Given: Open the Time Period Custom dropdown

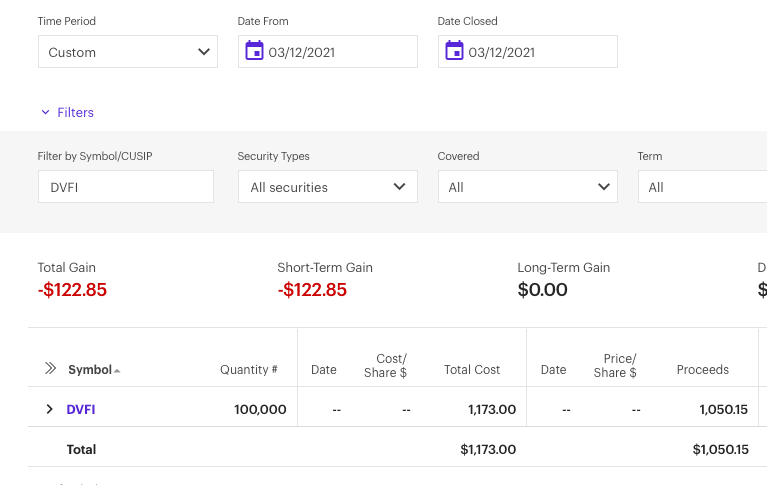Looking at the screenshot, I should (127, 52).
